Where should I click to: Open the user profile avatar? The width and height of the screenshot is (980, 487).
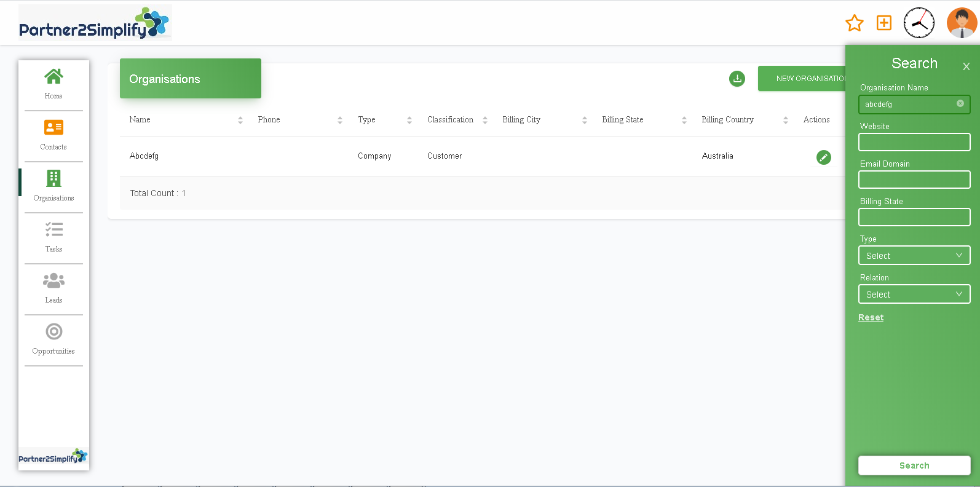coord(962,23)
